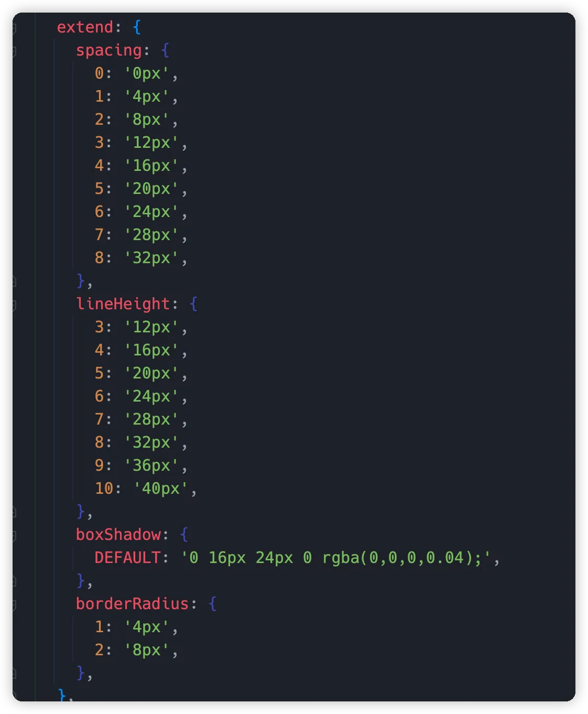The image size is (588, 714).
Task: Click the boxShadow property name
Action: click(x=118, y=535)
